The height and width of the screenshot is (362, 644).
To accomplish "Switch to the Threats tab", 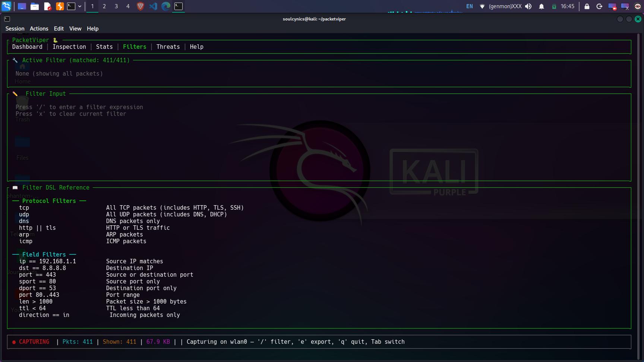I will point(168,47).
